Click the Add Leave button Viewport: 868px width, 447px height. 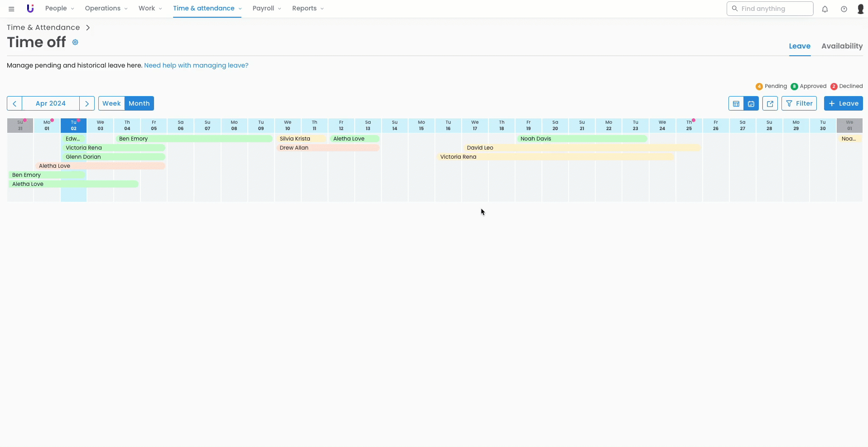coord(843,103)
